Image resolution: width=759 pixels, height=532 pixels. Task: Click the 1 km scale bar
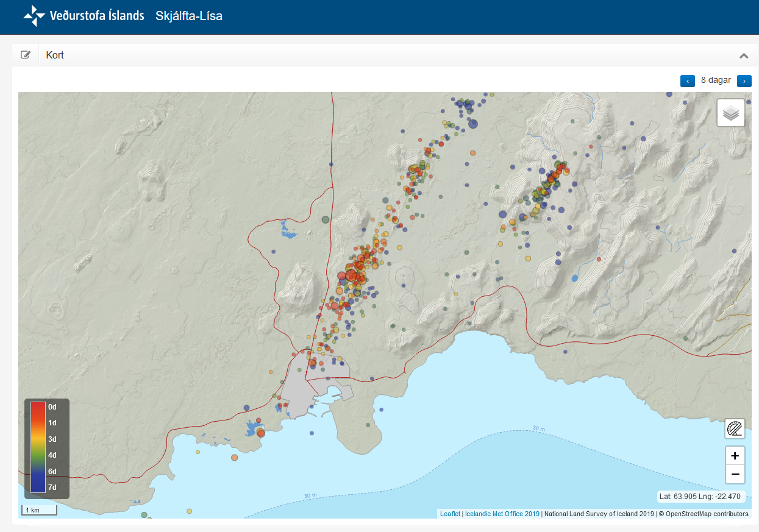click(40, 510)
